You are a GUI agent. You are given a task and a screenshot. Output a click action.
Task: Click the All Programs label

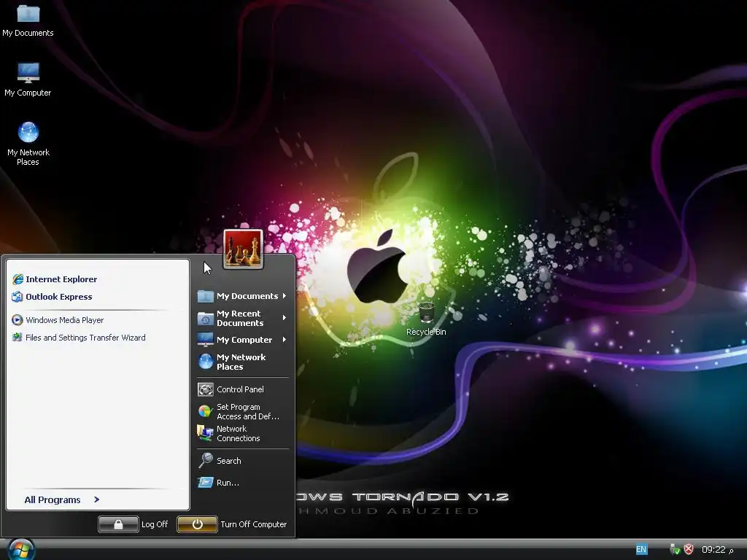[x=53, y=499]
